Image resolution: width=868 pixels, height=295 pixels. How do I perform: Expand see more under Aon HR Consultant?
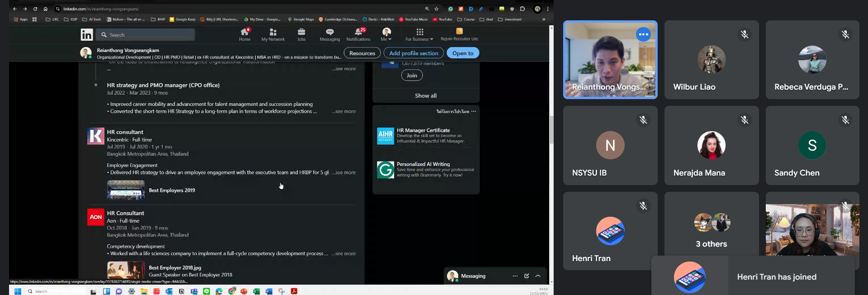point(344,253)
